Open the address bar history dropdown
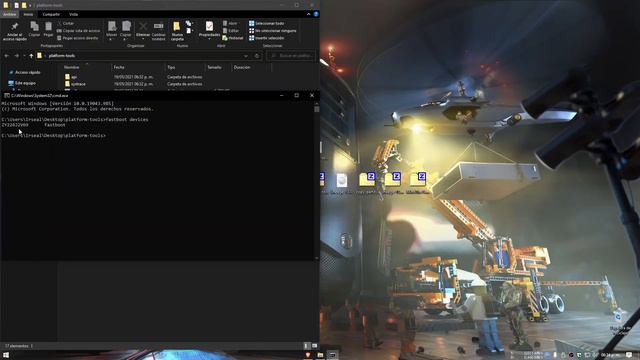Screen dimensions: 640x360 [x=246, y=56]
